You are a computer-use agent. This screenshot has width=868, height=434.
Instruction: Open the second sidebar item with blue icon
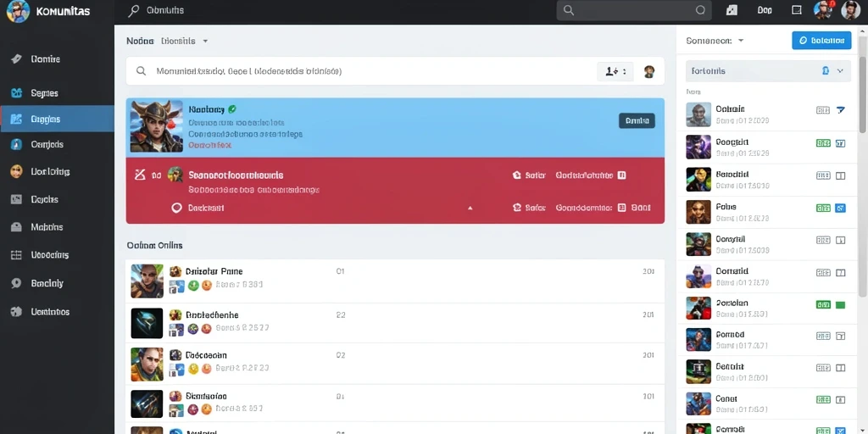pos(57,93)
